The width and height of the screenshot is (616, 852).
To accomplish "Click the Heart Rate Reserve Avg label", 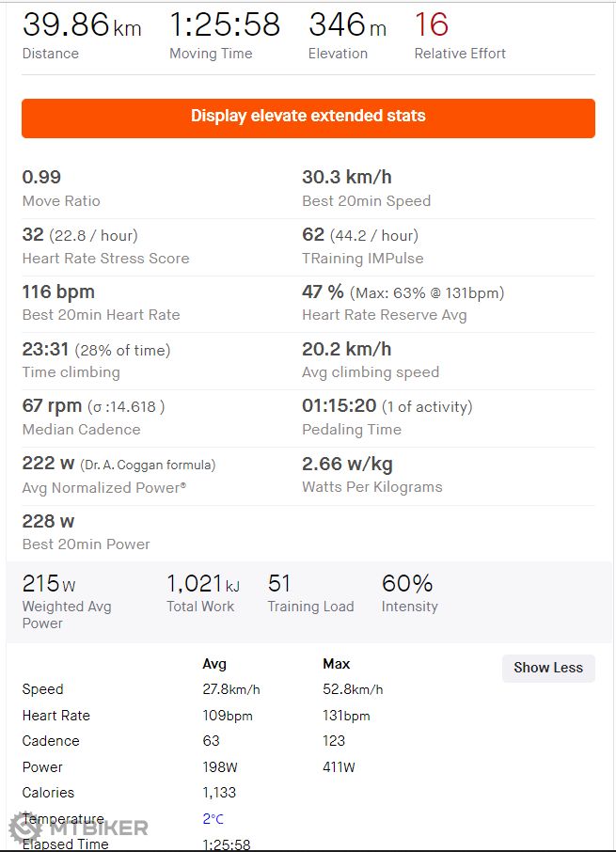I will (384, 315).
